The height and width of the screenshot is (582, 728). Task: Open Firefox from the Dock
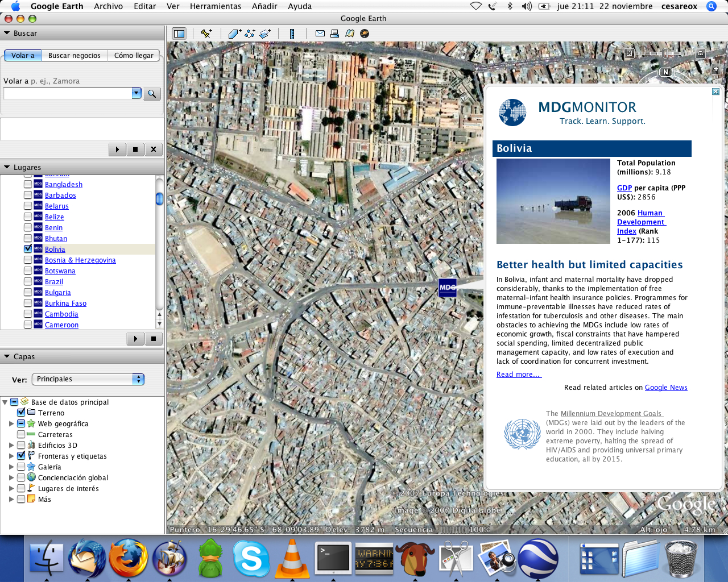129,558
